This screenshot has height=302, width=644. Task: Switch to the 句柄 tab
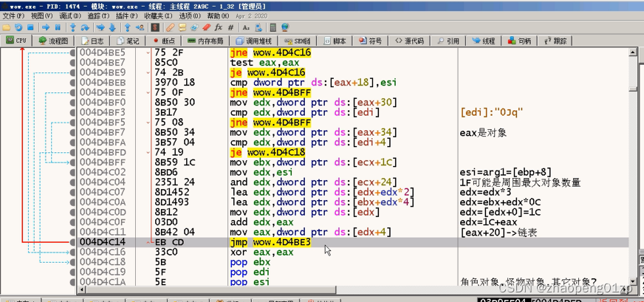[519, 41]
